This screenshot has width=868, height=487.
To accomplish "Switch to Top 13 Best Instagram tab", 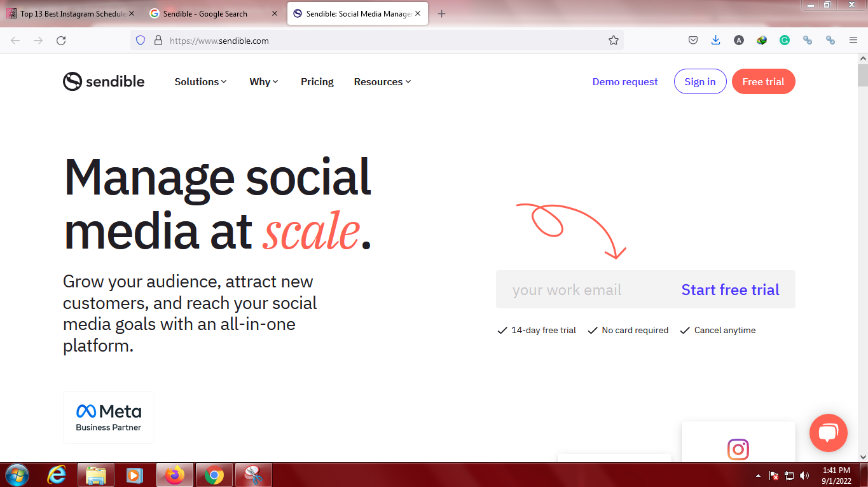I will coord(70,13).
